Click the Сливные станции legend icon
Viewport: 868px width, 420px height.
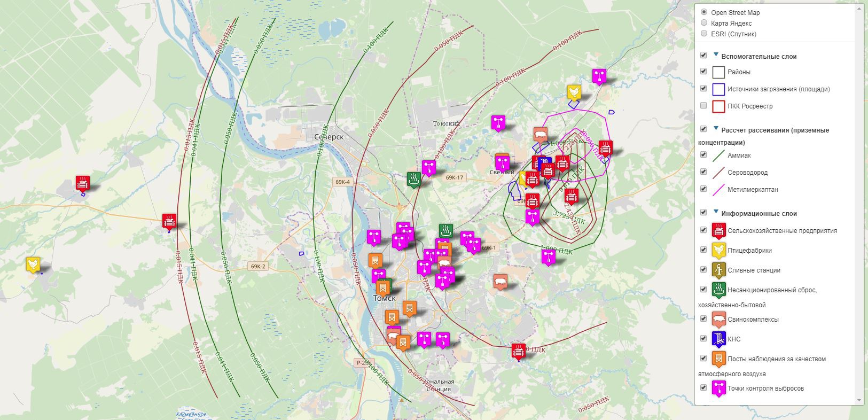click(x=719, y=271)
